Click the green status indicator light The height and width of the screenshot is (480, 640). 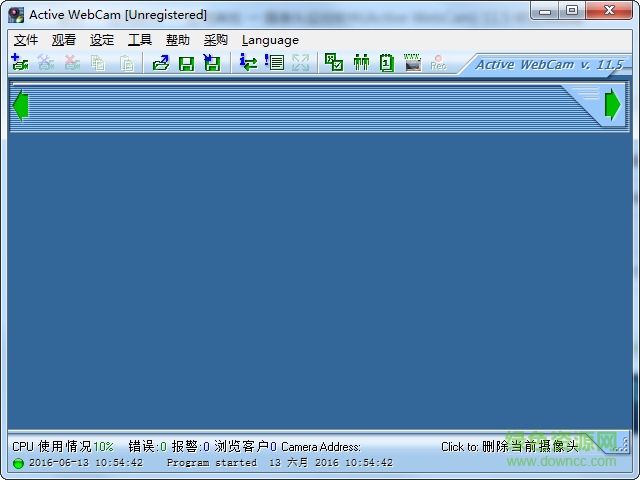18,463
